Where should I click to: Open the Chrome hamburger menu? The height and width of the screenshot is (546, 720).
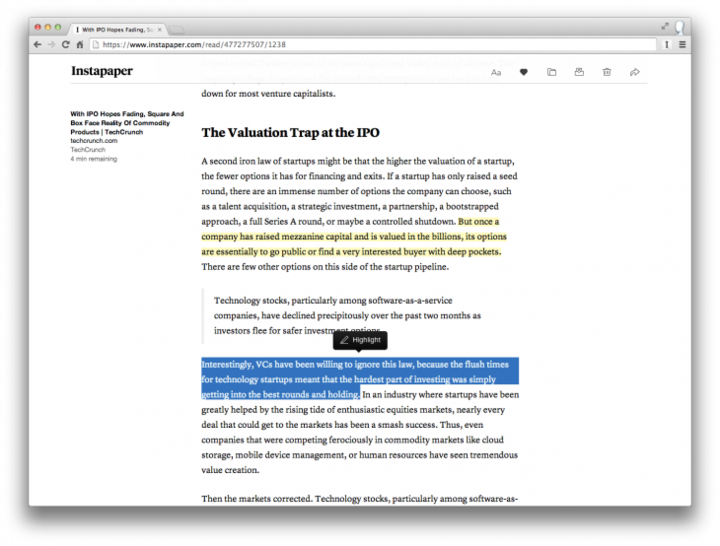pyautogui.click(x=682, y=45)
